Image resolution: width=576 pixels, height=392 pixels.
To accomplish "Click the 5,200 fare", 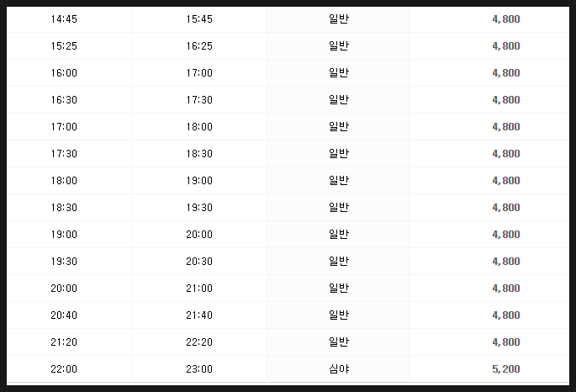I will pyautogui.click(x=506, y=369).
